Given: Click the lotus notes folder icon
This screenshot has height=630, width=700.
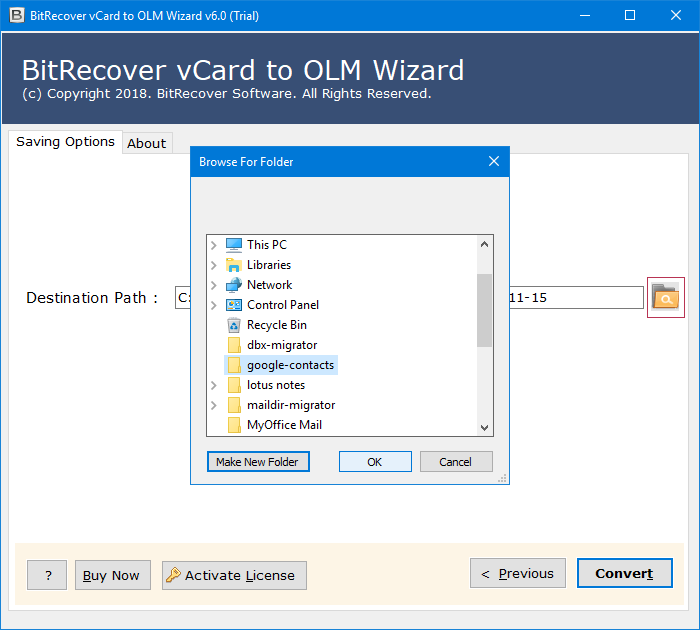Looking at the screenshot, I should coord(234,385).
